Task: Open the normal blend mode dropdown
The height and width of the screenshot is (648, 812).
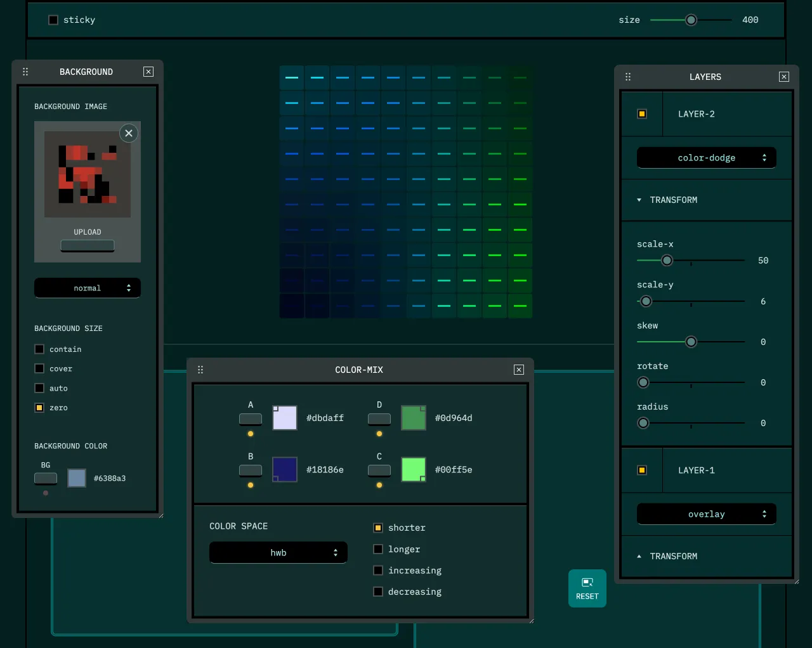Action: pos(88,288)
